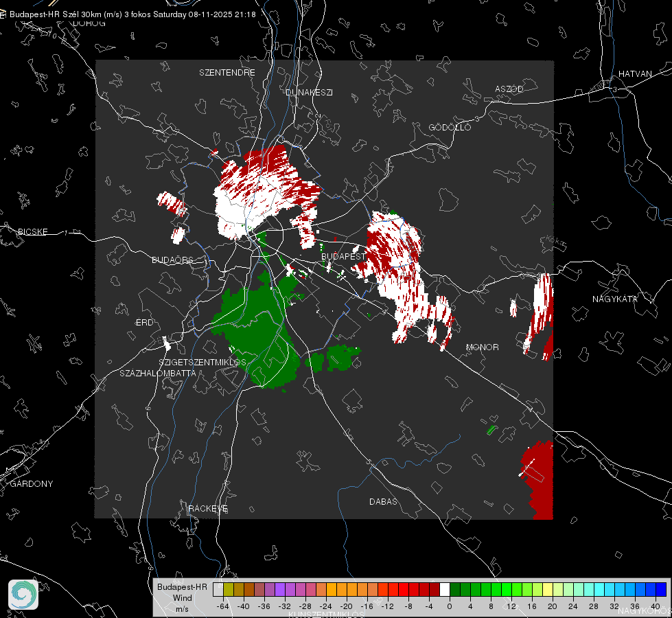Screen dimensions: 672x618
Task: Click the radar title text 'Budapest-HR Szél 30km'
Action: click(56, 14)
